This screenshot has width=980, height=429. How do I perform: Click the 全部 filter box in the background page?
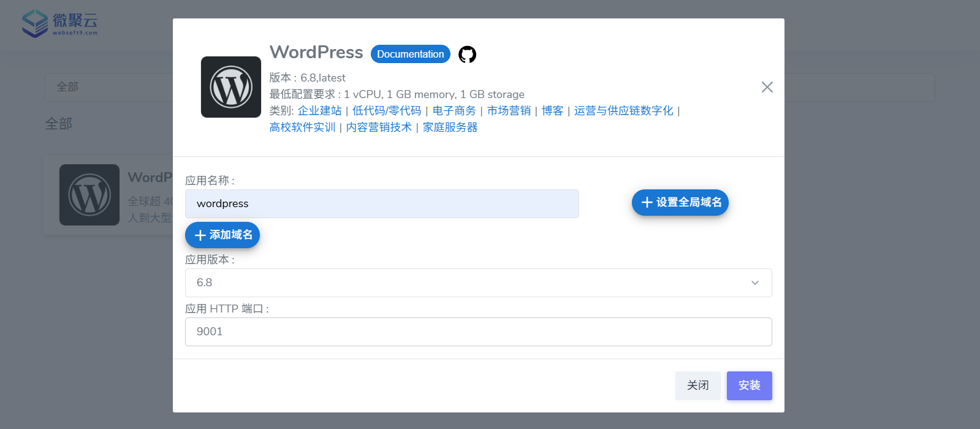click(108, 87)
